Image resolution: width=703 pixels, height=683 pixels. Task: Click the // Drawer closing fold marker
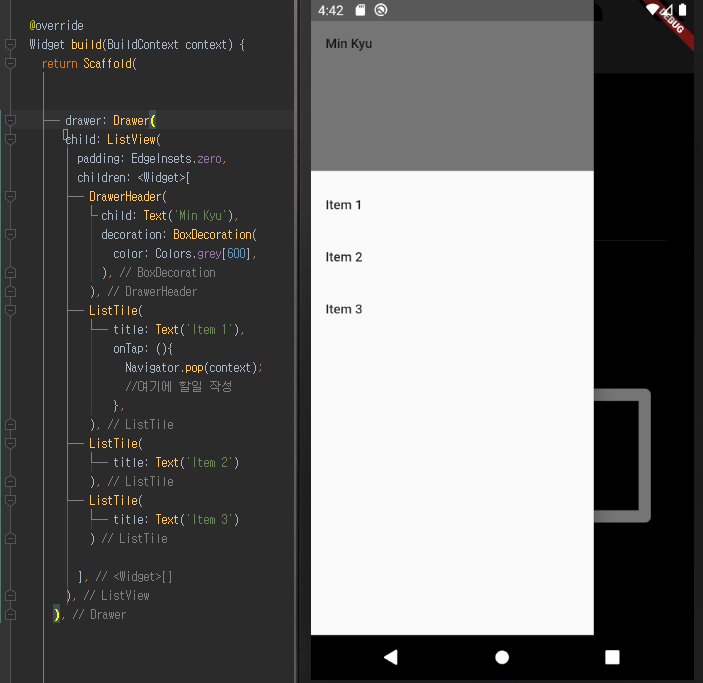coord(10,614)
